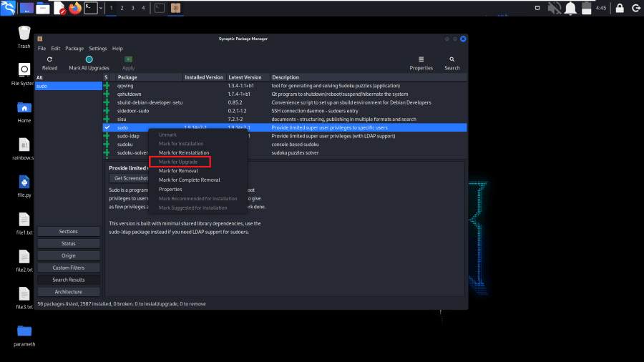This screenshot has height=362, width=644.
Task: Click status icon of sisu row
Action: point(107,119)
